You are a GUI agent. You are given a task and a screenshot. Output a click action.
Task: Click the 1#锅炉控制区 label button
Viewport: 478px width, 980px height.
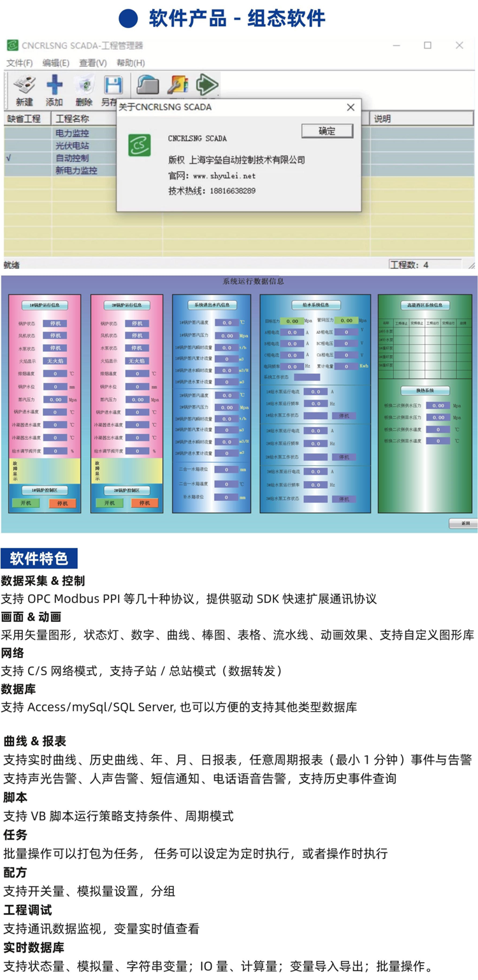45,490
